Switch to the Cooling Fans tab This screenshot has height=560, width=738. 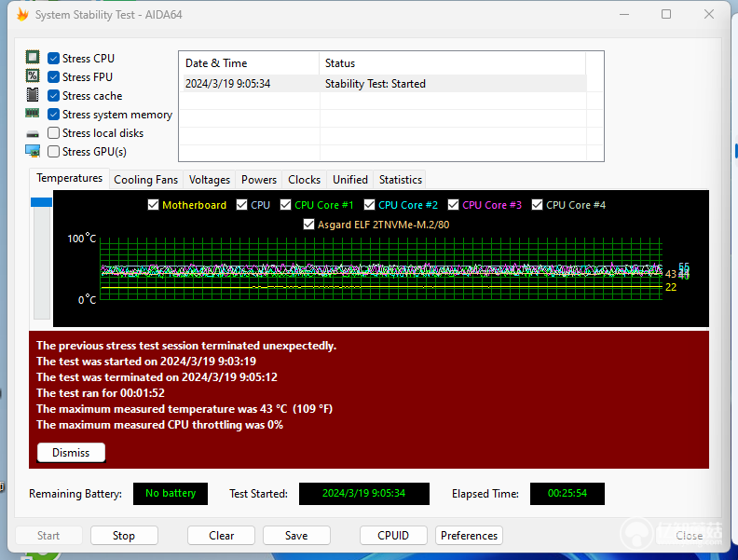[146, 180]
